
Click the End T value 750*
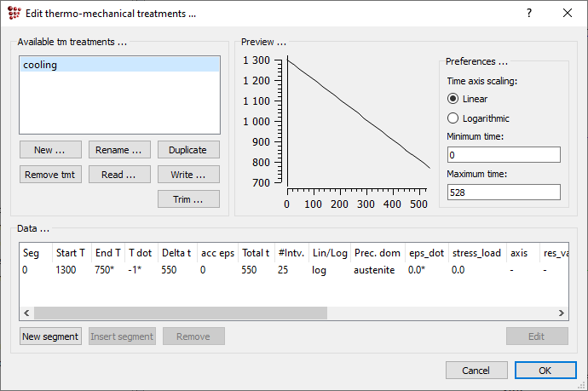(x=104, y=270)
